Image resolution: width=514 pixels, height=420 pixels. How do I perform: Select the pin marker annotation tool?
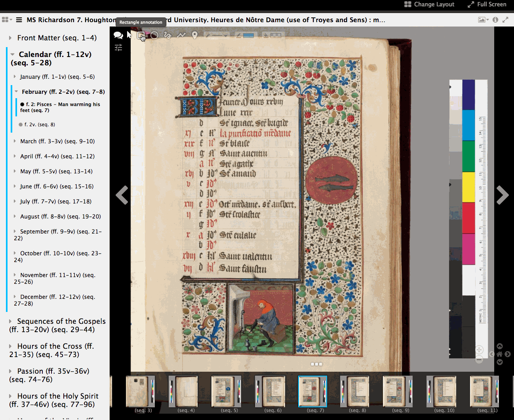(194, 35)
